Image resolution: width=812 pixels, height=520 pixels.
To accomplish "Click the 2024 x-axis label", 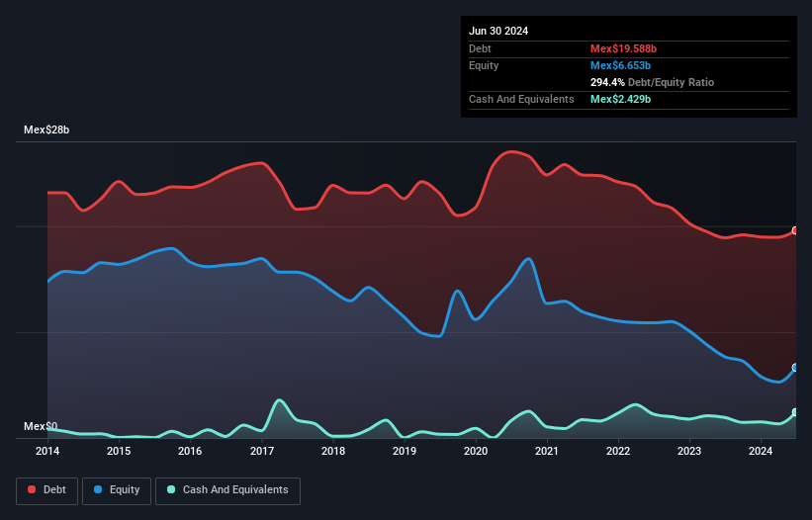I will 761,451.
